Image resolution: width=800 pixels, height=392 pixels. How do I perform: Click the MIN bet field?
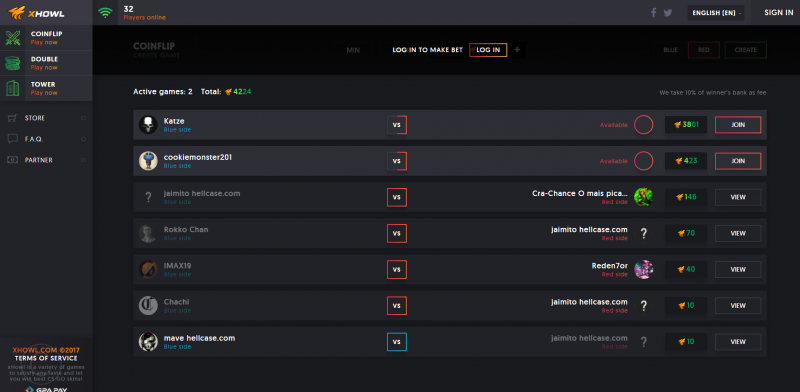353,50
